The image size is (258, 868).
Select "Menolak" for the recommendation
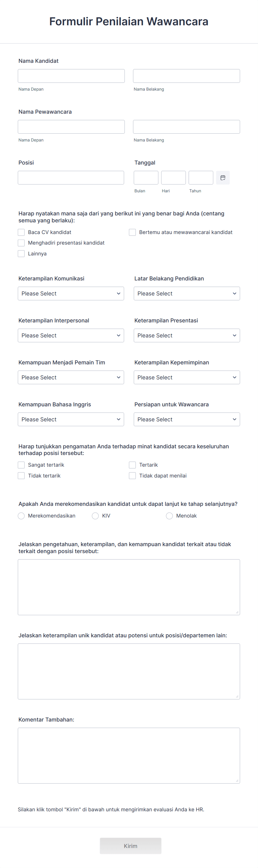tap(169, 516)
